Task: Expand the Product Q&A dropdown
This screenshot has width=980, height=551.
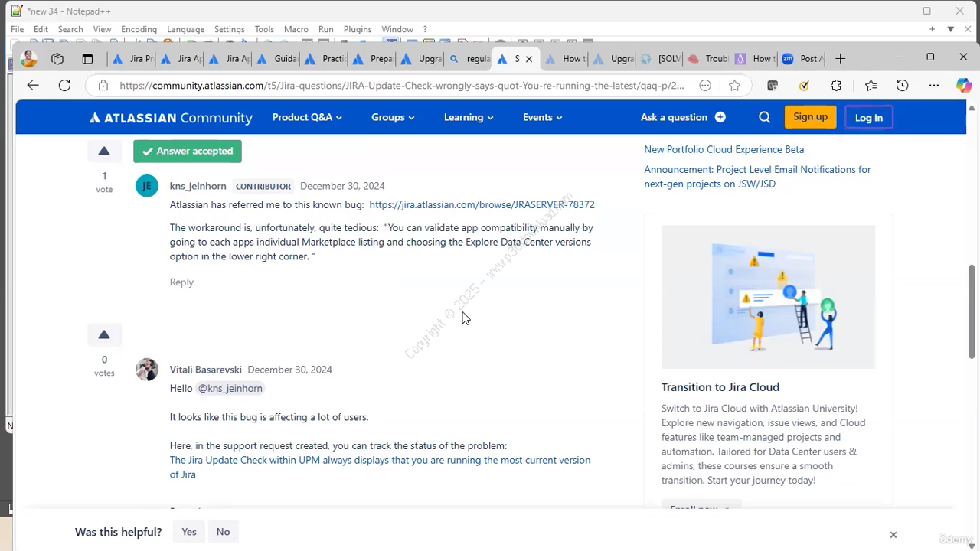Action: (x=307, y=117)
